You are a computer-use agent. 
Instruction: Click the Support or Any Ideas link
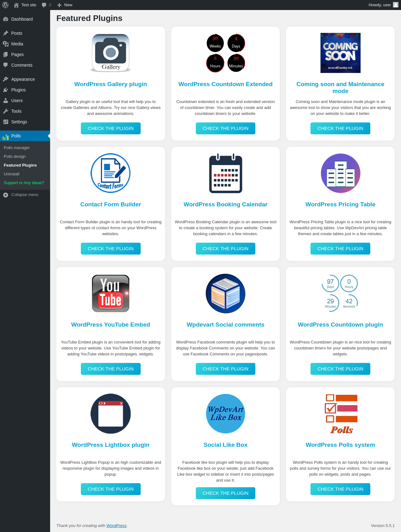(x=24, y=183)
